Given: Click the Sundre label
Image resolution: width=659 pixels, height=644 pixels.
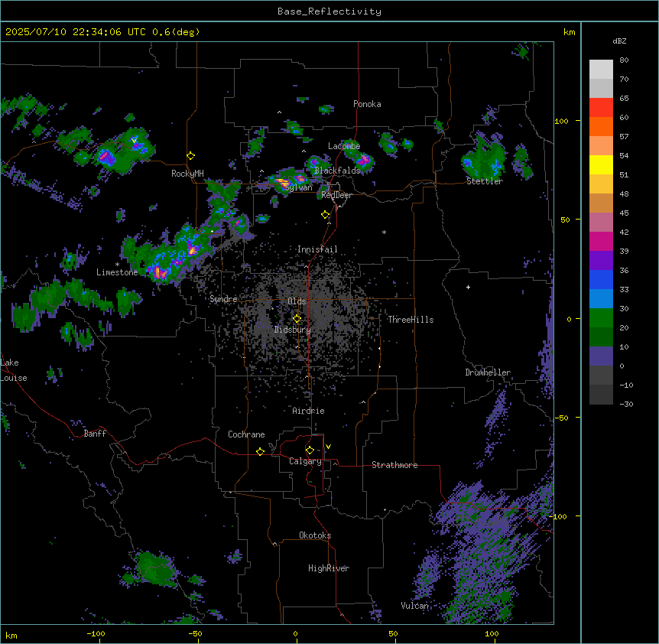Looking at the screenshot, I should coord(223,299).
